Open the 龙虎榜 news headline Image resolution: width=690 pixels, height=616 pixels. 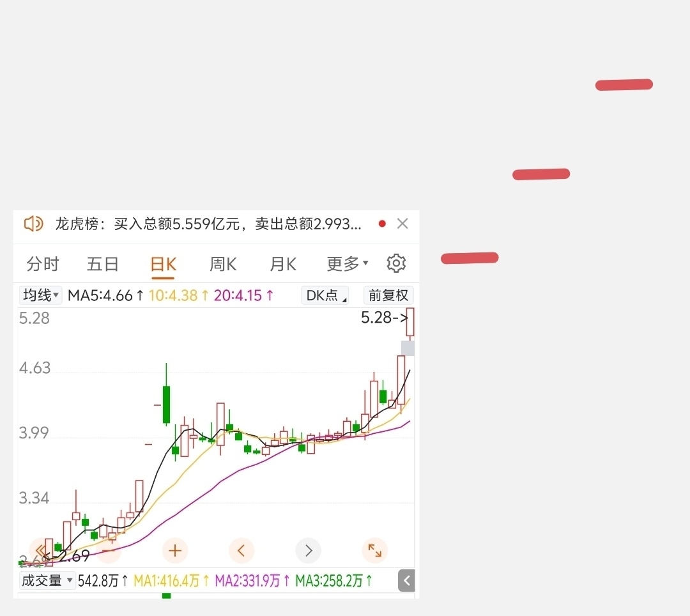208,224
